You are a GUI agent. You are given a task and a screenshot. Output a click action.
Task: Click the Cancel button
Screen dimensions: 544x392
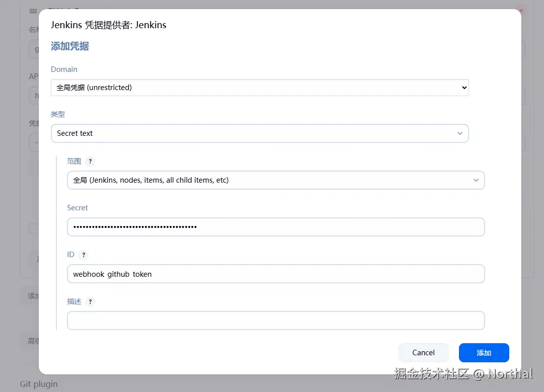tap(423, 353)
